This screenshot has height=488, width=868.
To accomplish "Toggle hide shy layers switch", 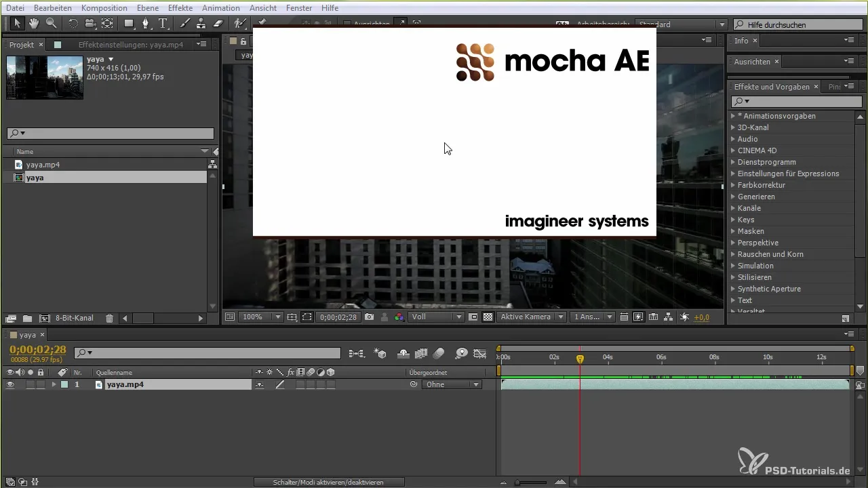I will point(403,353).
